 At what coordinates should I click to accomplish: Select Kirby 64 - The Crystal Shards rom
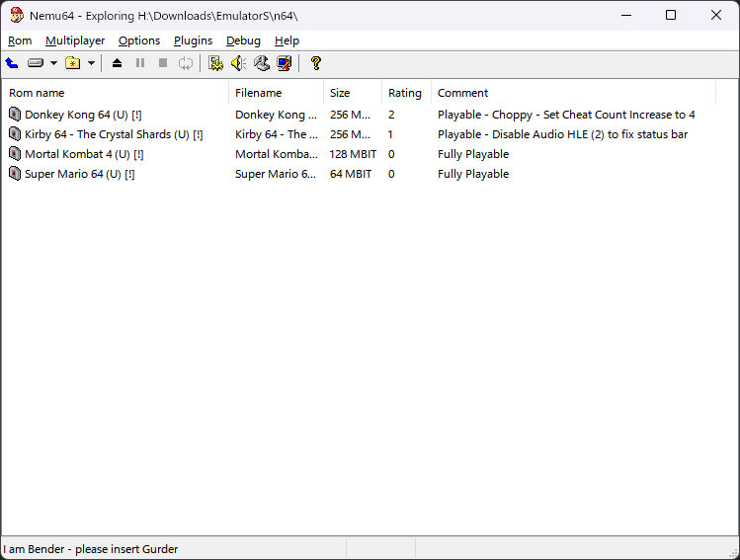[x=114, y=134]
